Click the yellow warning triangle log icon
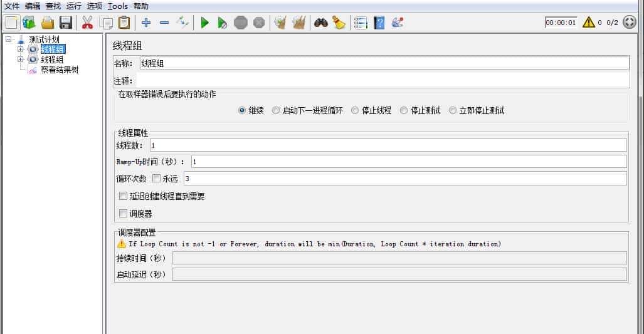The height and width of the screenshot is (334, 644). [589, 22]
